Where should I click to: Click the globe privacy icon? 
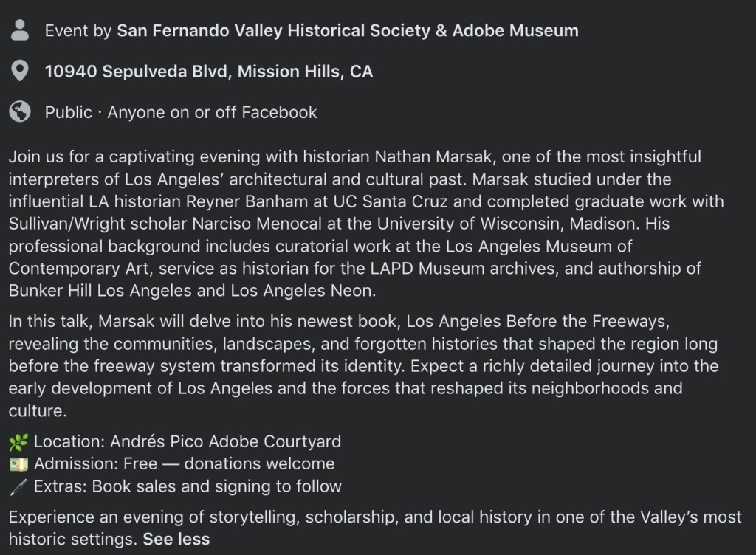[21, 112]
